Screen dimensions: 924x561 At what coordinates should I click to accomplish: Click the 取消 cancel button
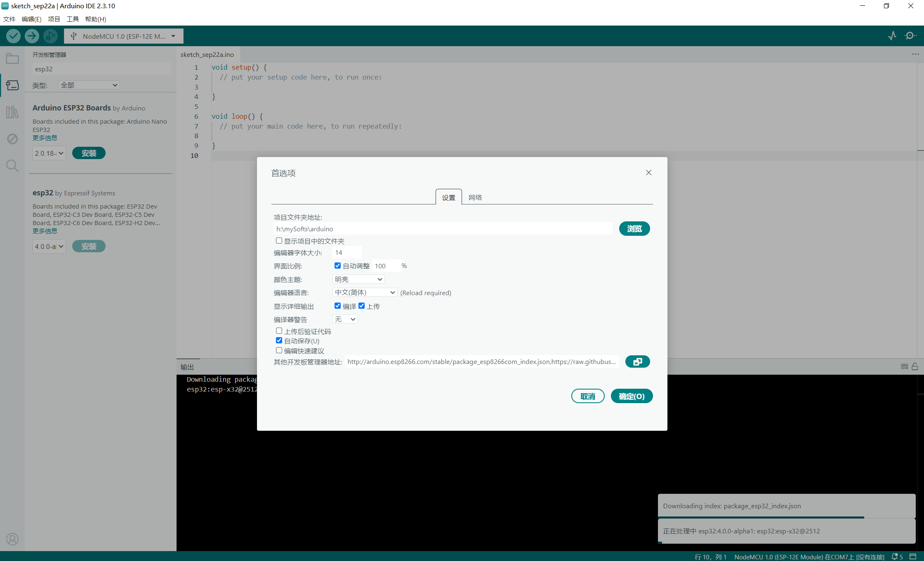pos(588,396)
